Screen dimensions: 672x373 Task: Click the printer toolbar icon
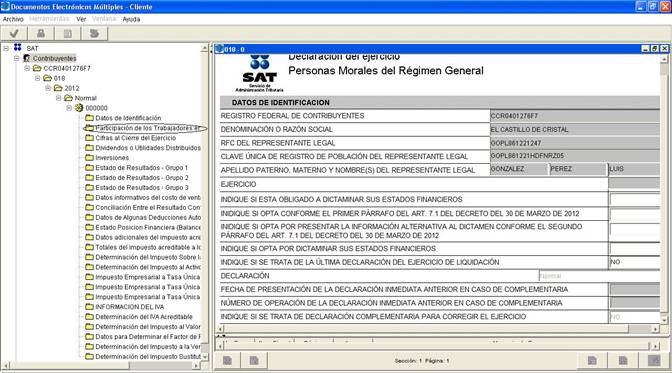[41, 33]
